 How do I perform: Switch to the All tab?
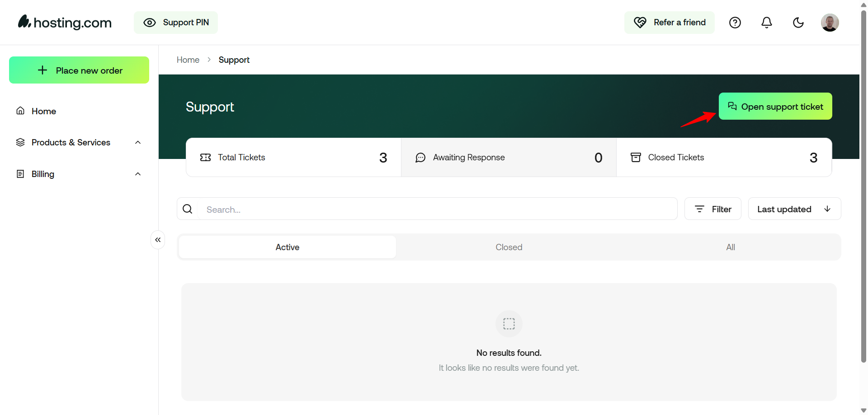pos(731,247)
